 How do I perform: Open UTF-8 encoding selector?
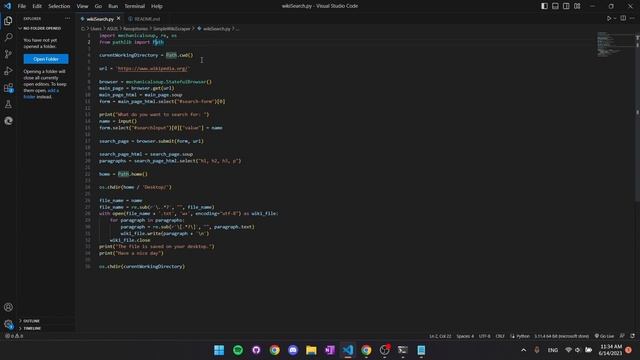tap(484, 336)
